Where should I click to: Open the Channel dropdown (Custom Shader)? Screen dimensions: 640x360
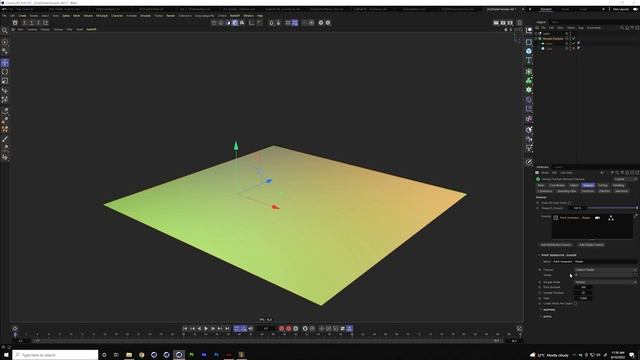click(x=606, y=270)
